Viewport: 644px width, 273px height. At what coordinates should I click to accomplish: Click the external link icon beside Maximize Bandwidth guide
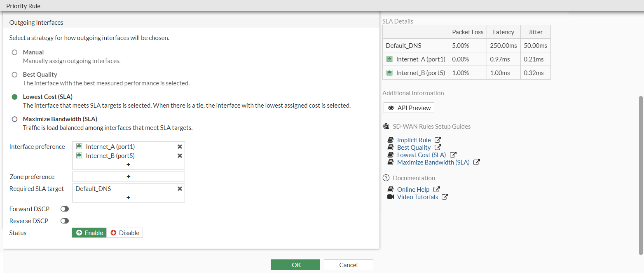point(477,162)
